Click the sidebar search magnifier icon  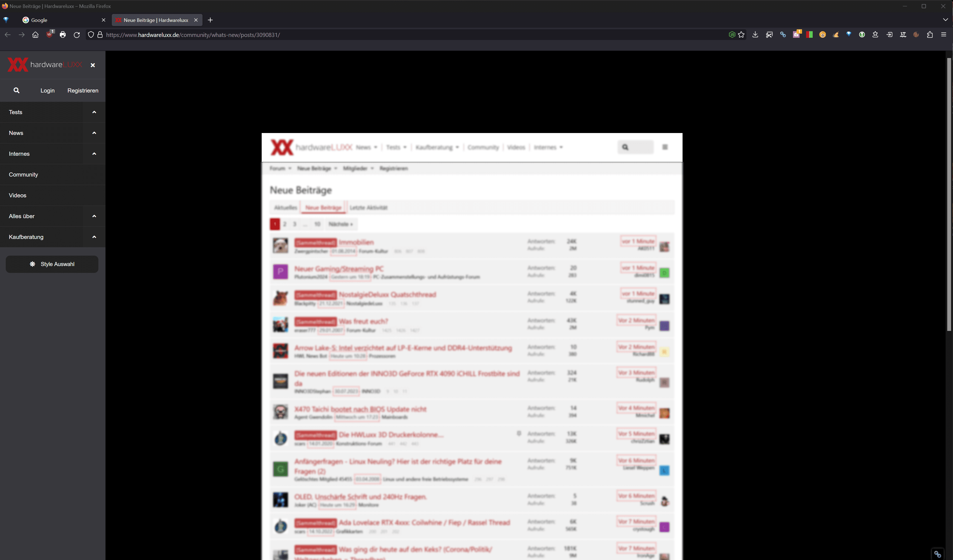[16, 90]
